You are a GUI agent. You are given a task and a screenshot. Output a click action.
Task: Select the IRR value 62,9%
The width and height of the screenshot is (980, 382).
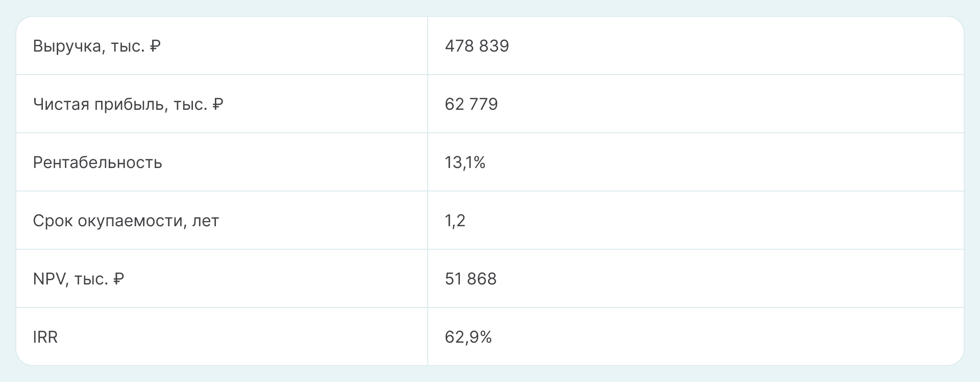(468, 338)
